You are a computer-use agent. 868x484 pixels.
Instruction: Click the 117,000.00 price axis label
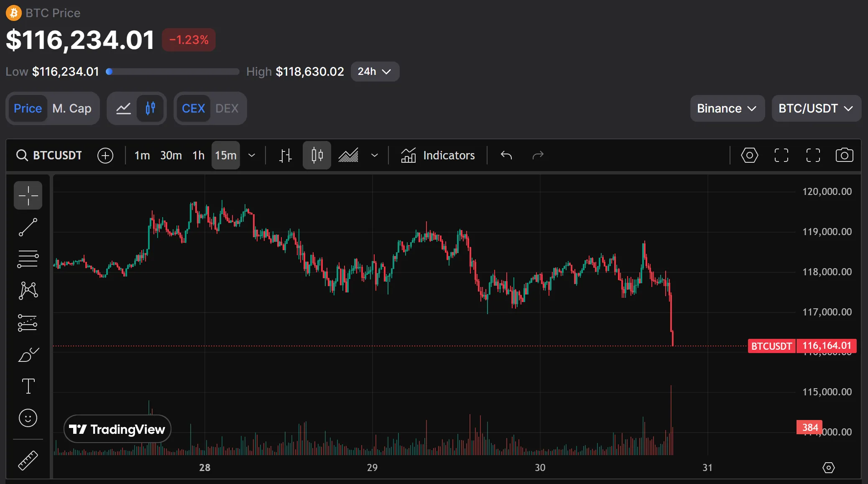(x=827, y=312)
